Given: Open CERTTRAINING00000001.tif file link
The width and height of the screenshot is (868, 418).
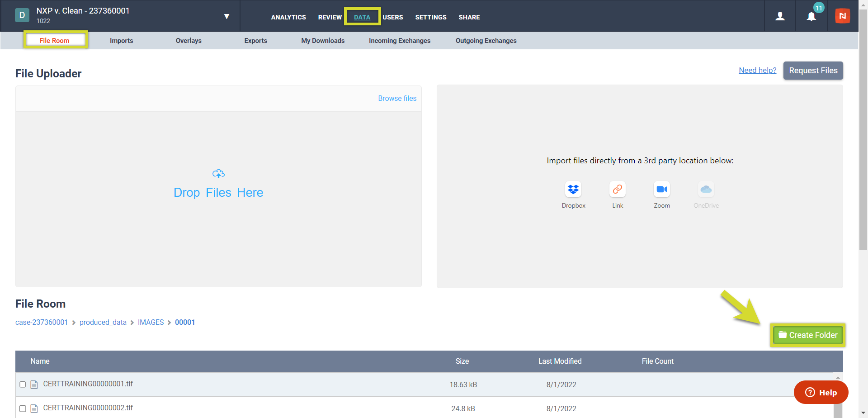Looking at the screenshot, I should tap(88, 384).
